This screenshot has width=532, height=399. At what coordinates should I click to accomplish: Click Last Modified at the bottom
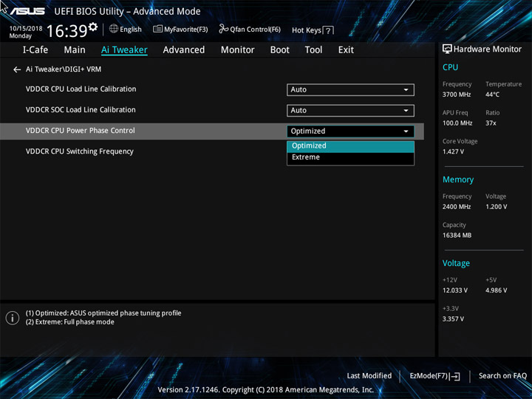369,376
